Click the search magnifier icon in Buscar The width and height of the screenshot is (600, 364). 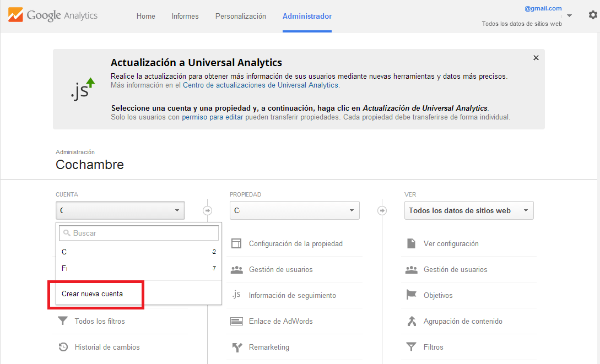coord(67,233)
